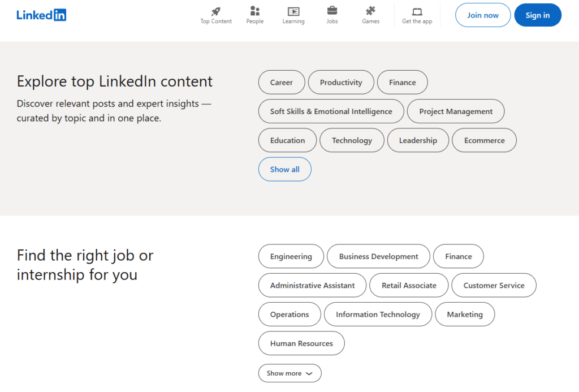Image resolution: width=579 pixels, height=392 pixels.
Task: Select the Career topic pill
Action: [282, 83]
